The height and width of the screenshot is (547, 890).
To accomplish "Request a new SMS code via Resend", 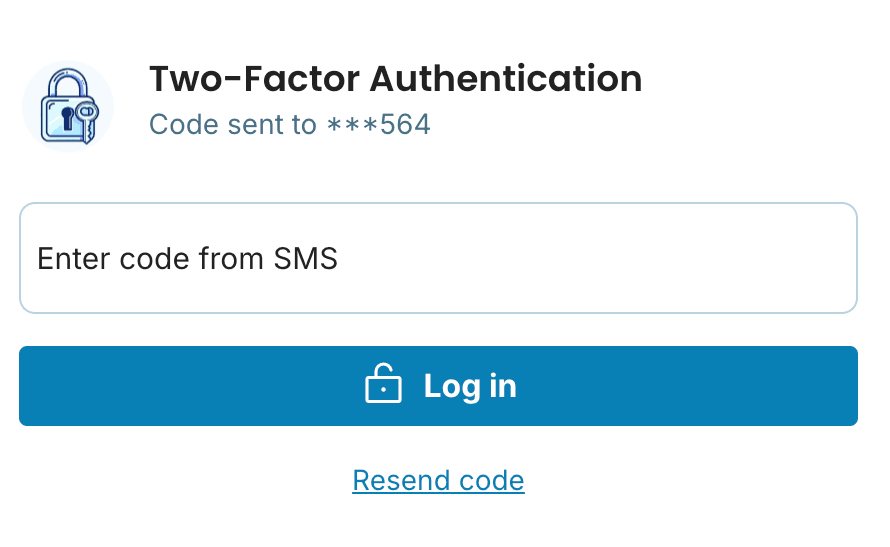I will pos(438,480).
